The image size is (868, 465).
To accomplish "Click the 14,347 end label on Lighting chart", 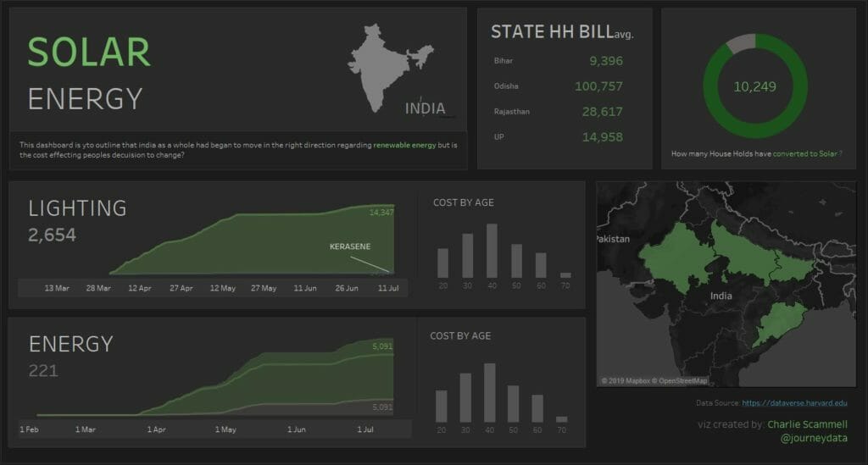I will tap(381, 213).
